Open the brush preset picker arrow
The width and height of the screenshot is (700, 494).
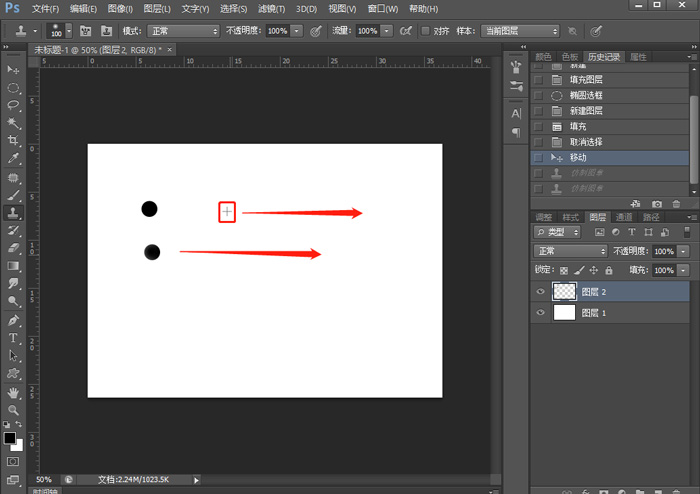[69, 31]
